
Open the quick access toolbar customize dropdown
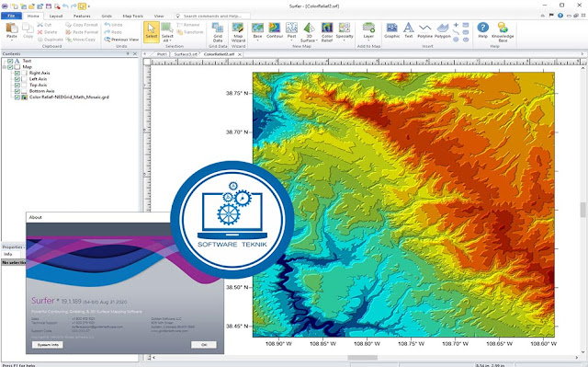(89, 6)
